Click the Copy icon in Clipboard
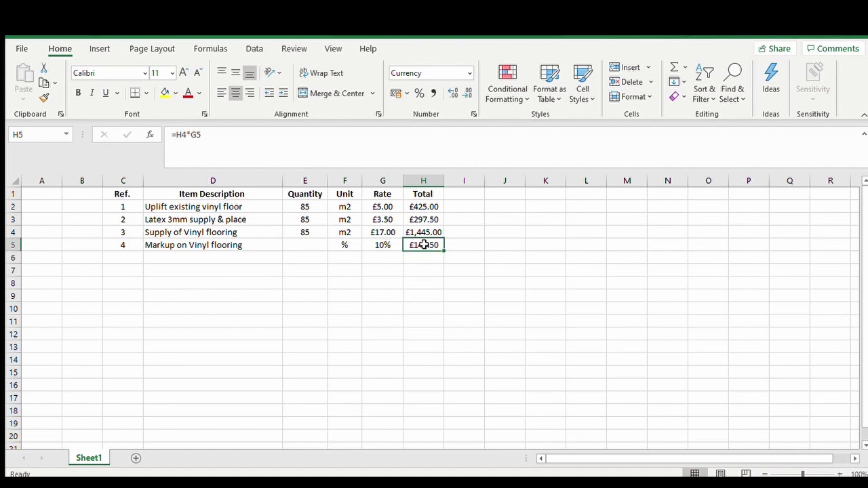 pos(44,83)
